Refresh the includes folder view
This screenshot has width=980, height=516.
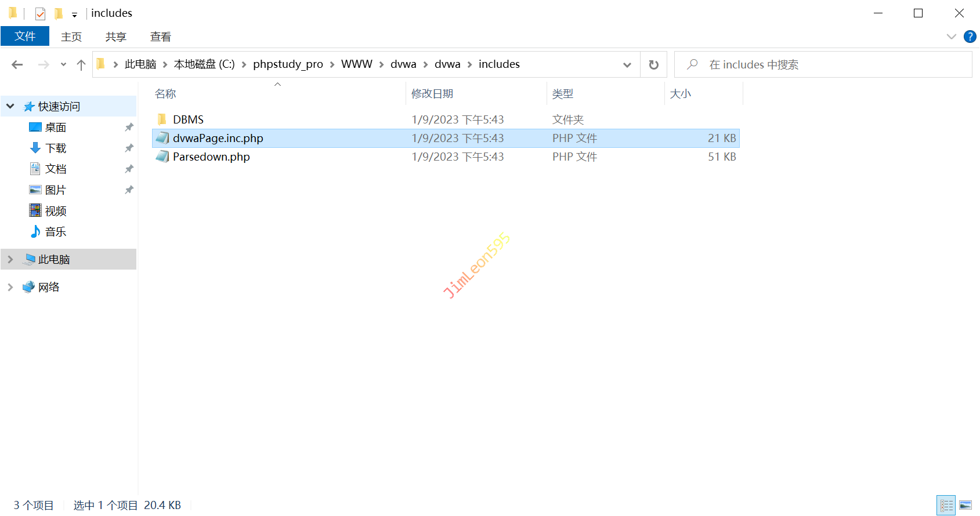[653, 64]
